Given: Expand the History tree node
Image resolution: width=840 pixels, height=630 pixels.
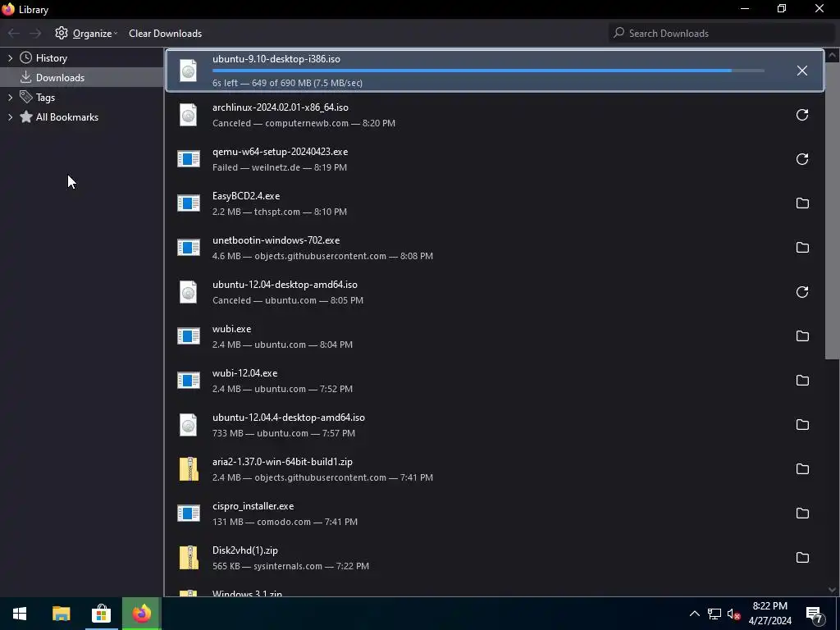Looking at the screenshot, I should click(x=10, y=58).
